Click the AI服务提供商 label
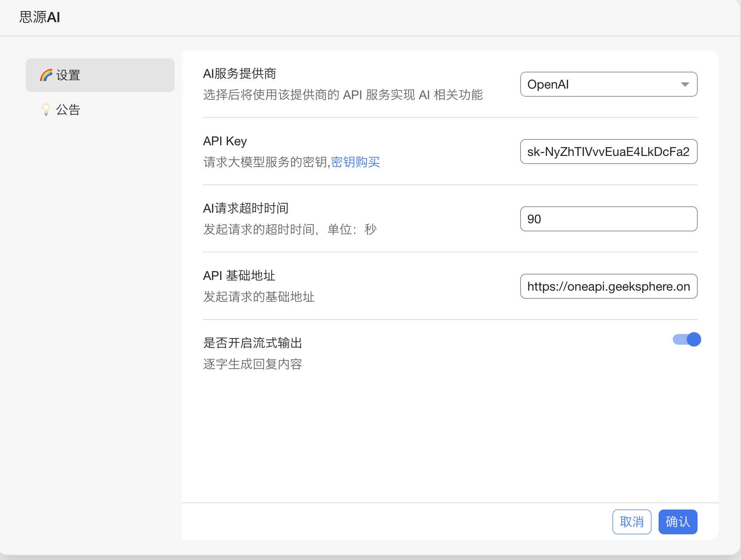 (239, 74)
